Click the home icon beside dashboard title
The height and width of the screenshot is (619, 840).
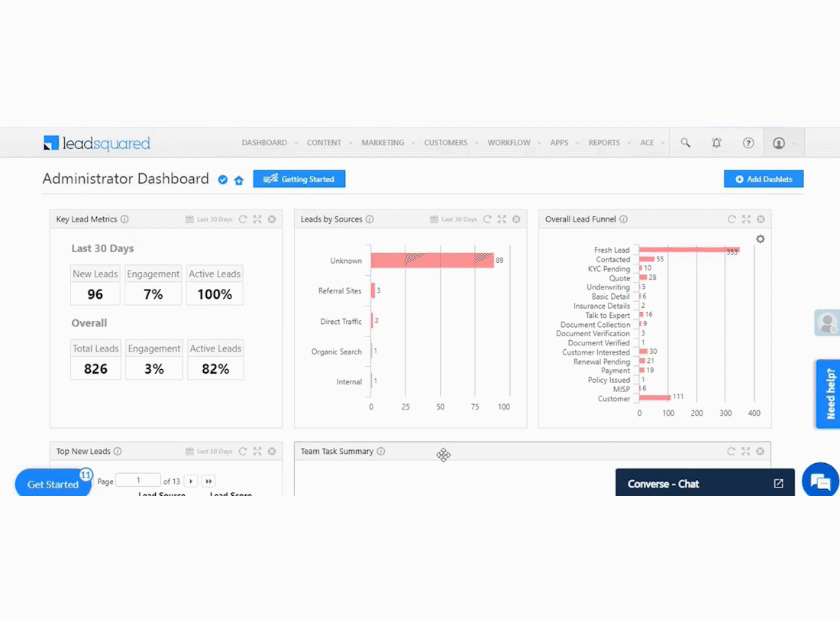pyautogui.click(x=239, y=180)
